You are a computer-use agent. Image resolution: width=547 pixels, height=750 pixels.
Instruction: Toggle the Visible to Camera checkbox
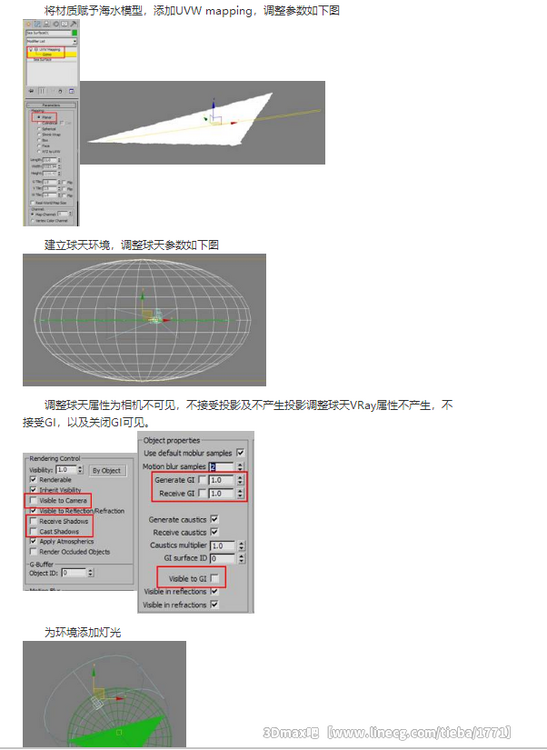pyautogui.click(x=33, y=500)
